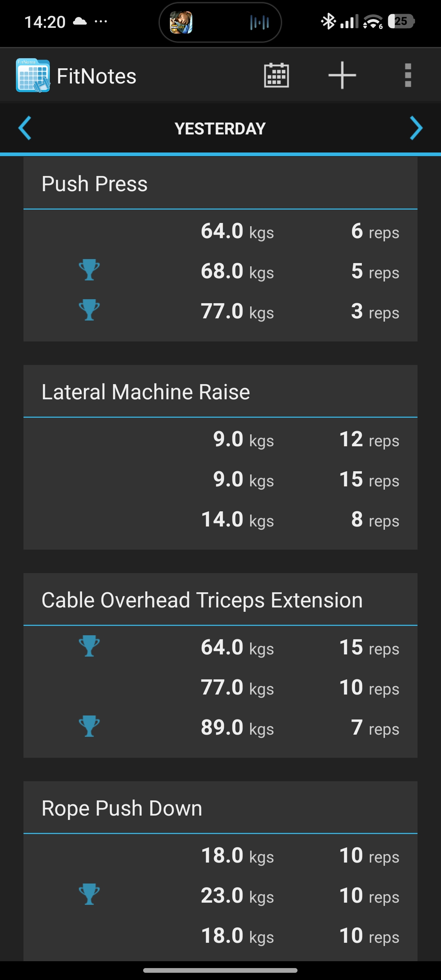Tap trophy beside Triceps Extension 89.0 kgs
441x980 pixels.
tap(89, 726)
